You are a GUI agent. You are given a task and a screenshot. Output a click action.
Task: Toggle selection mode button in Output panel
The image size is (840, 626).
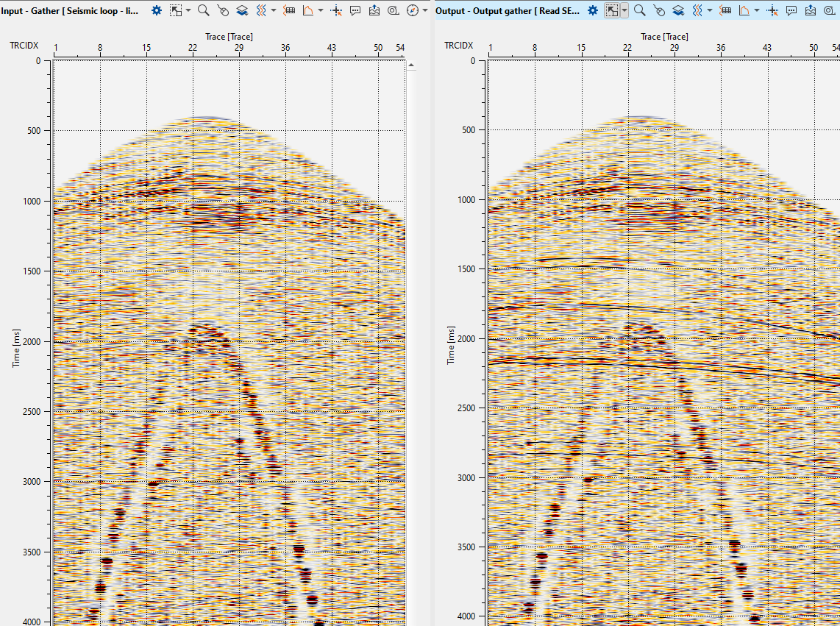click(x=612, y=10)
